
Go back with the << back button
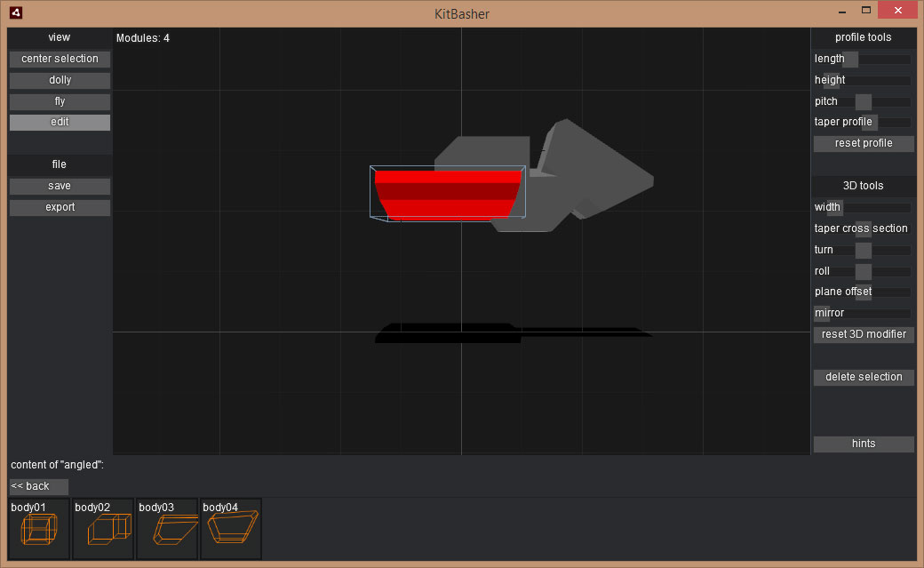click(x=38, y=486)
